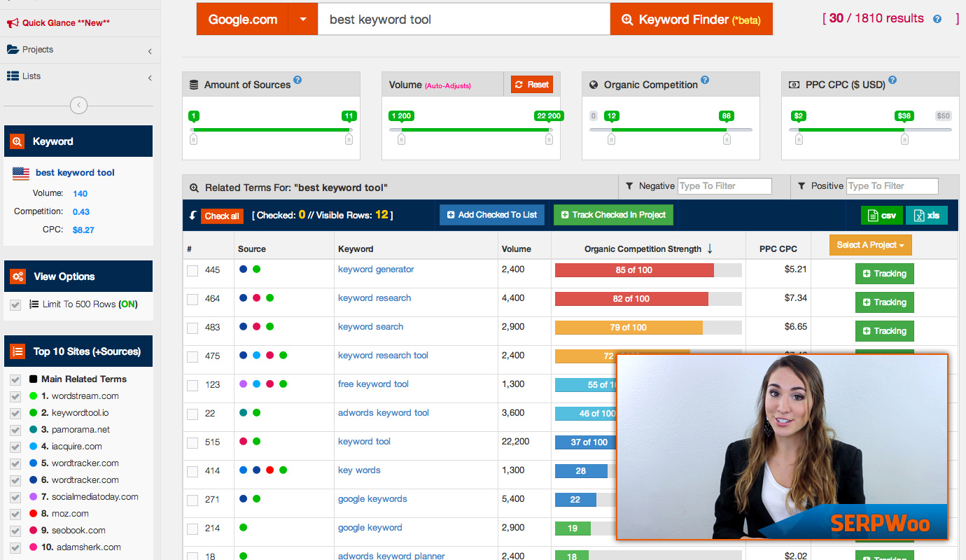This screenshot has width=966, height=560.
Task: Click help icon next to PPC CPC
Action: pos(892,80)
